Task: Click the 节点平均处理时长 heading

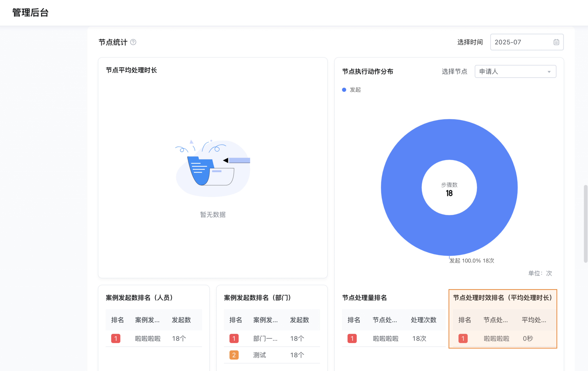Action: click(131, 70)
